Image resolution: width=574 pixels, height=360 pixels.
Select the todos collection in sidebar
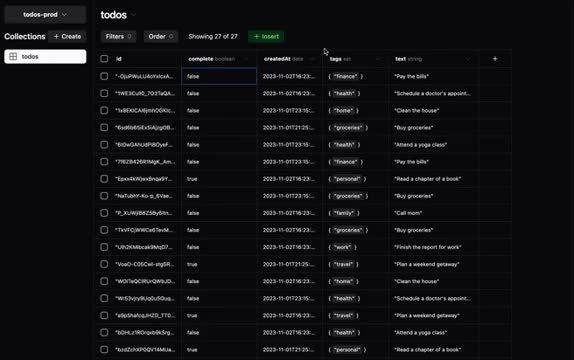click(x=45, y=56)
